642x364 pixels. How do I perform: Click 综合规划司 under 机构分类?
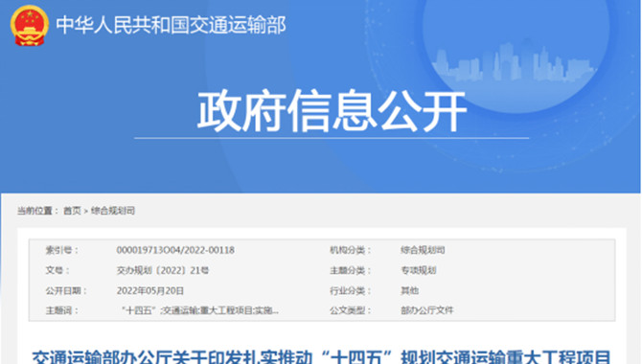pyautogui.click(x=423, y=250)
